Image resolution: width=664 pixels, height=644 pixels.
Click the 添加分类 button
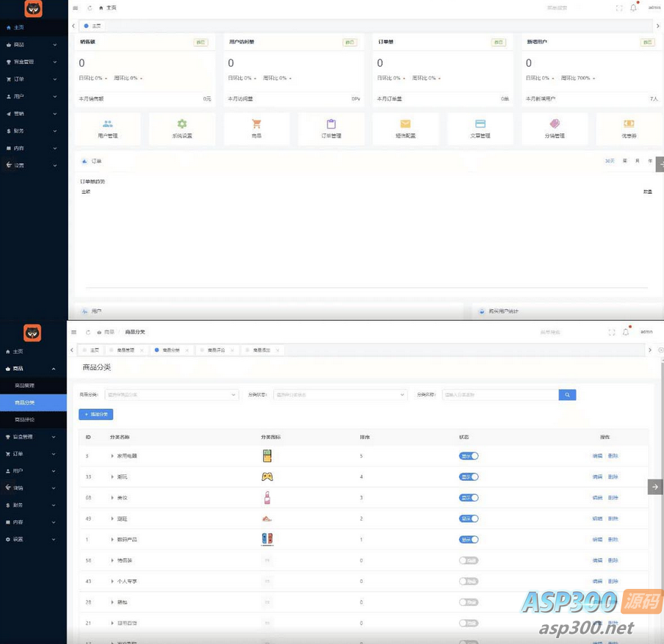[x=96, y=415]
